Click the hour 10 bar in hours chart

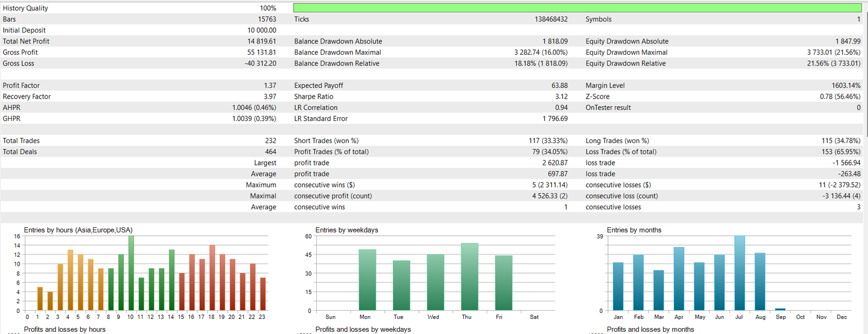[x=131, y=273]
